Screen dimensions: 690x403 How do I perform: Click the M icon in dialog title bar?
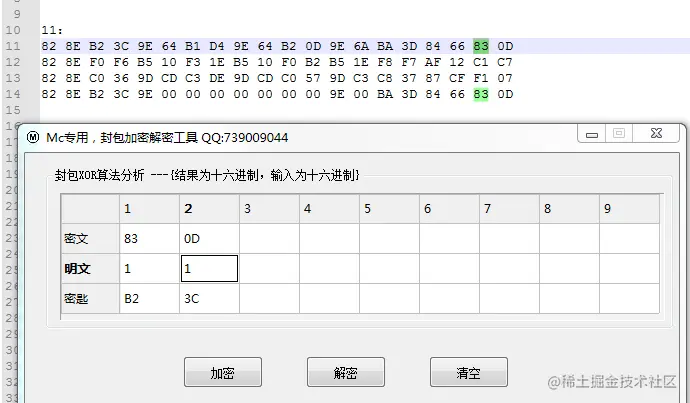click(x=33, y=137)
